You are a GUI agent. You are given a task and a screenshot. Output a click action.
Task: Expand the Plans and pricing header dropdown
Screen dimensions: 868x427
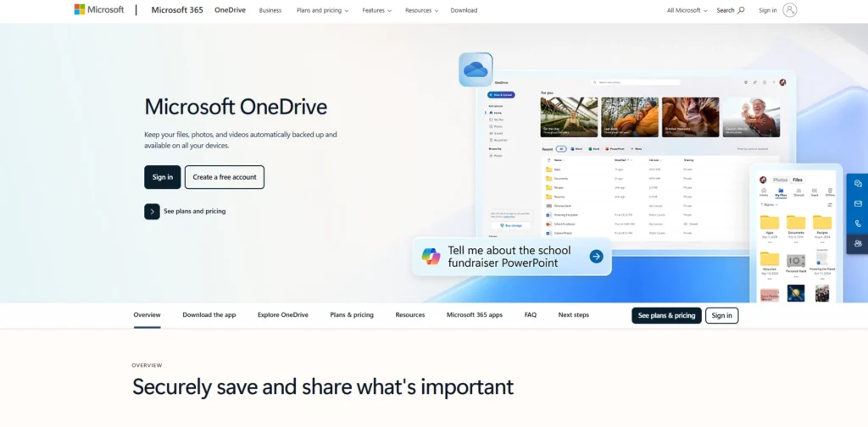(322, 10)
